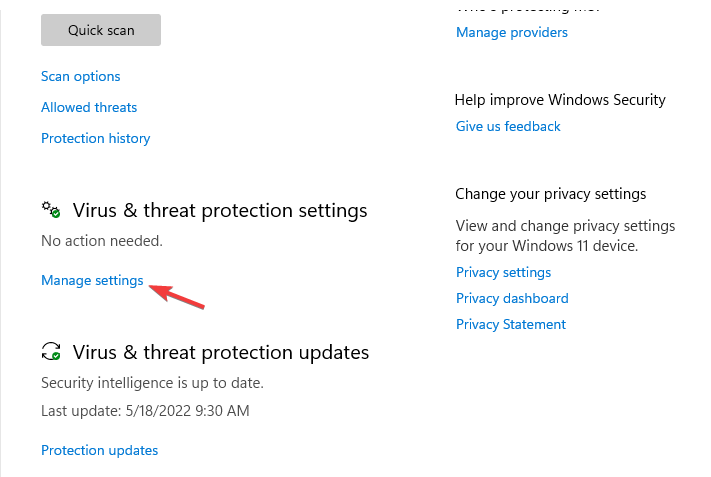Open Manage settings link
Screen dimensions: 711x477
(x=92, y=281)
